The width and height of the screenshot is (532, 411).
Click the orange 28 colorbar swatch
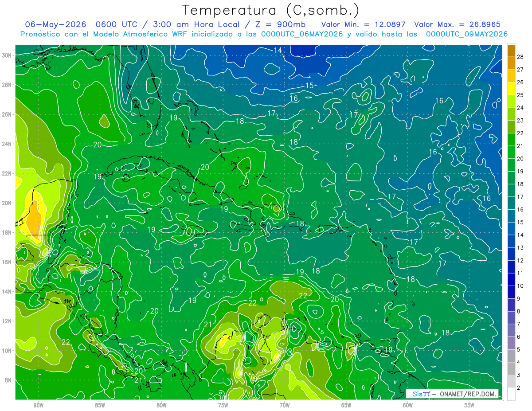point(511,51)
